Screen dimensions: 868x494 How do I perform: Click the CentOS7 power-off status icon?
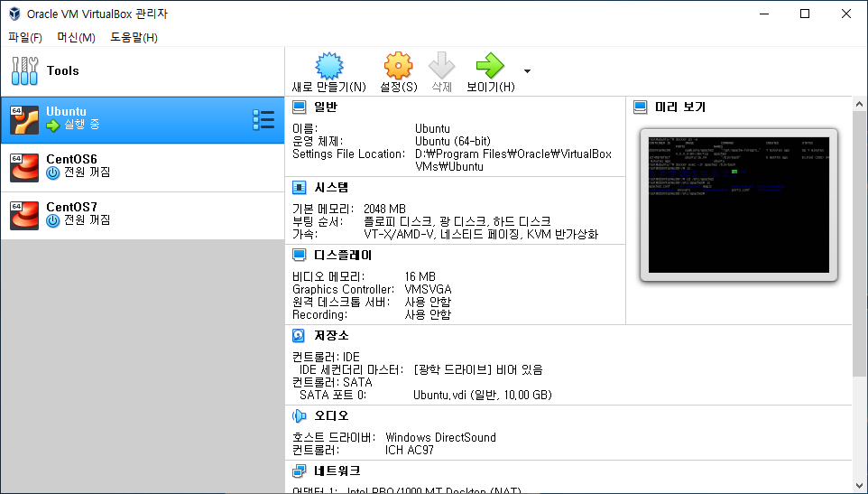click(52, 220)
